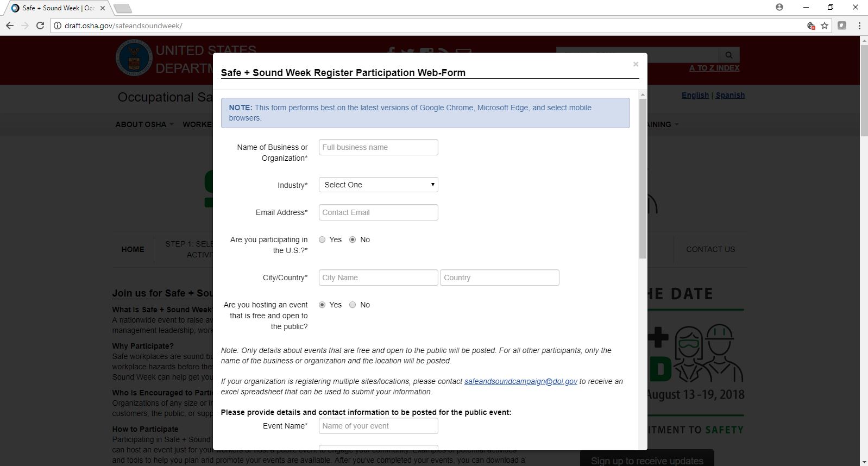Viewport: 868px width, 466px height.
Task: Click the Name of your event field
Action: click(x=379, y=426)
